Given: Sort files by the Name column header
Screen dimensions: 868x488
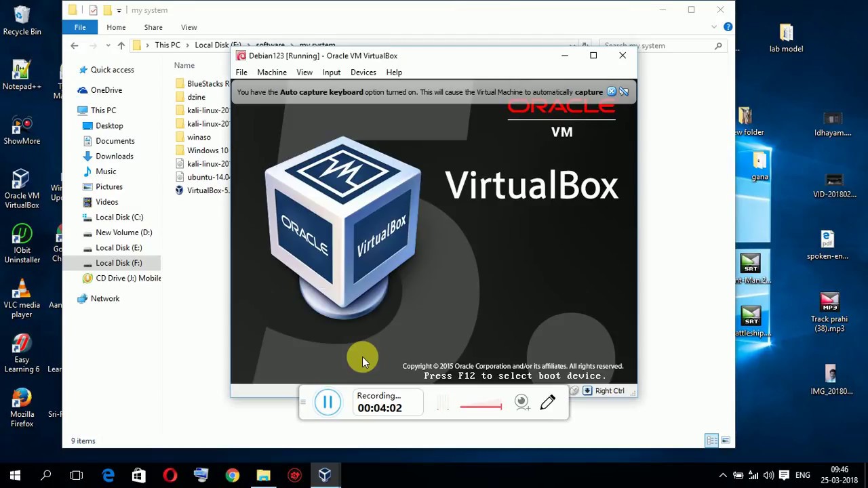Looking at the screenshot, I should coord(184,65).
